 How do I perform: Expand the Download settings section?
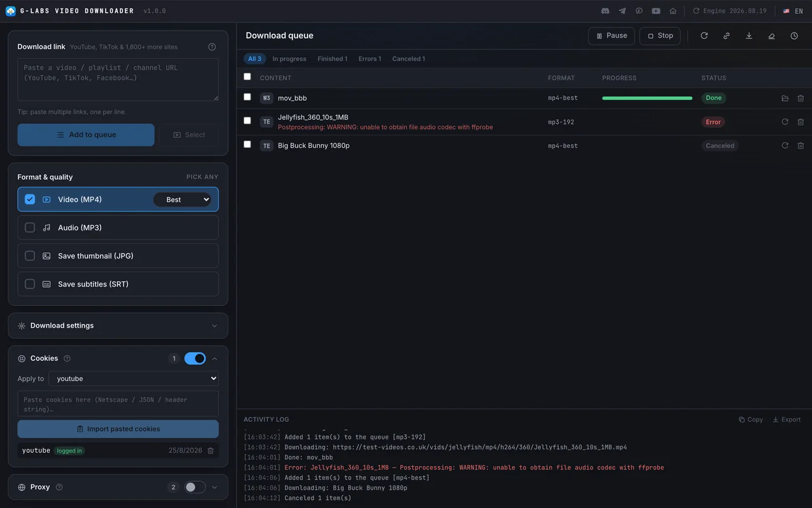click(x=118, y=326)
